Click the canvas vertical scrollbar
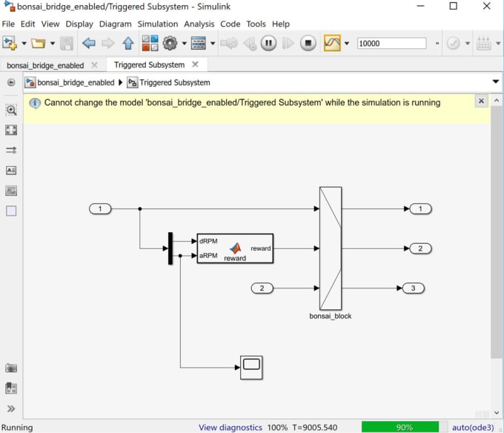 [497, 232]
